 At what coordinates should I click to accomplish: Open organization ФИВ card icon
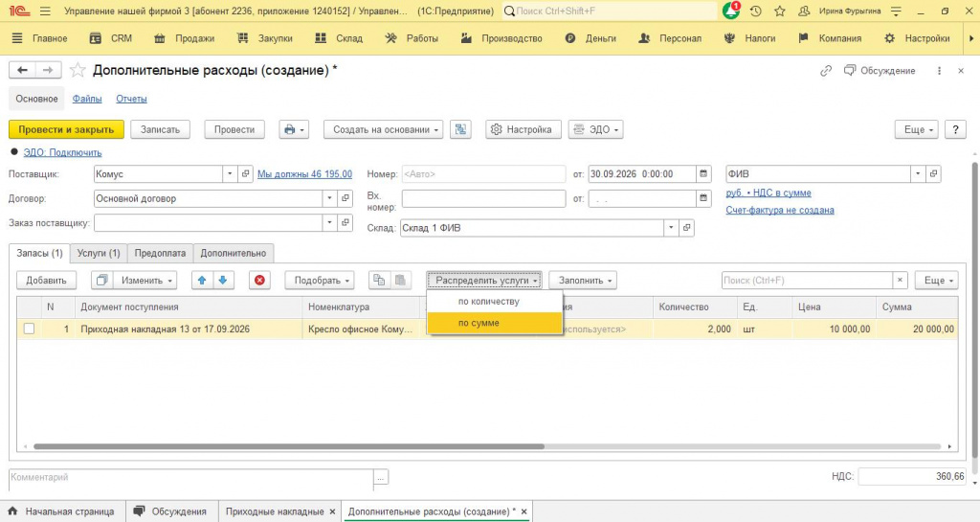[933, 173]
